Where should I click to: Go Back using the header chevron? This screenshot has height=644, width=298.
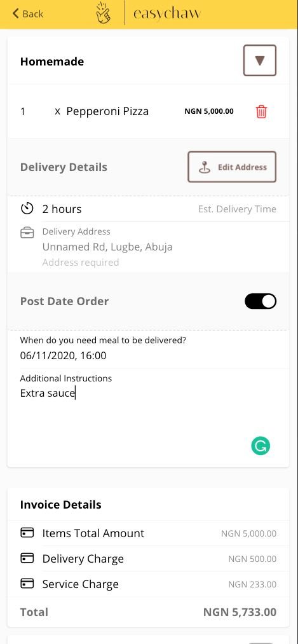27,13
